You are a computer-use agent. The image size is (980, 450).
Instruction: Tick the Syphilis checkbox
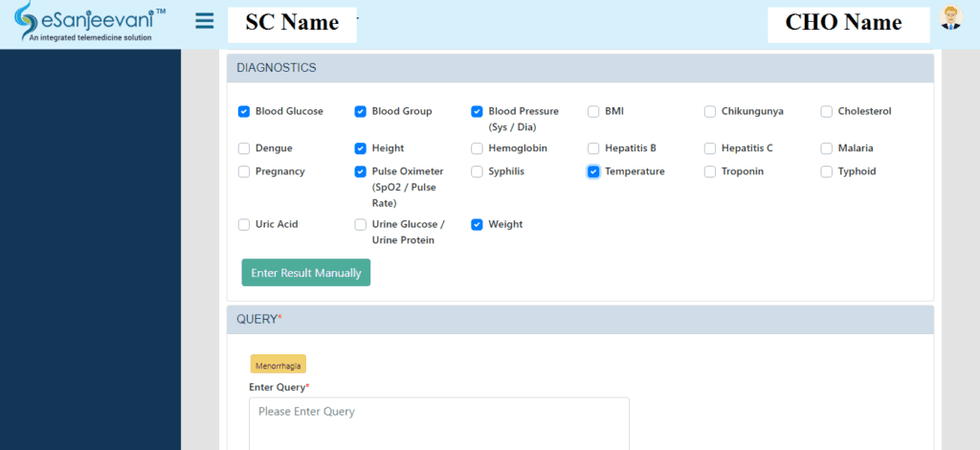click(477, 172)
